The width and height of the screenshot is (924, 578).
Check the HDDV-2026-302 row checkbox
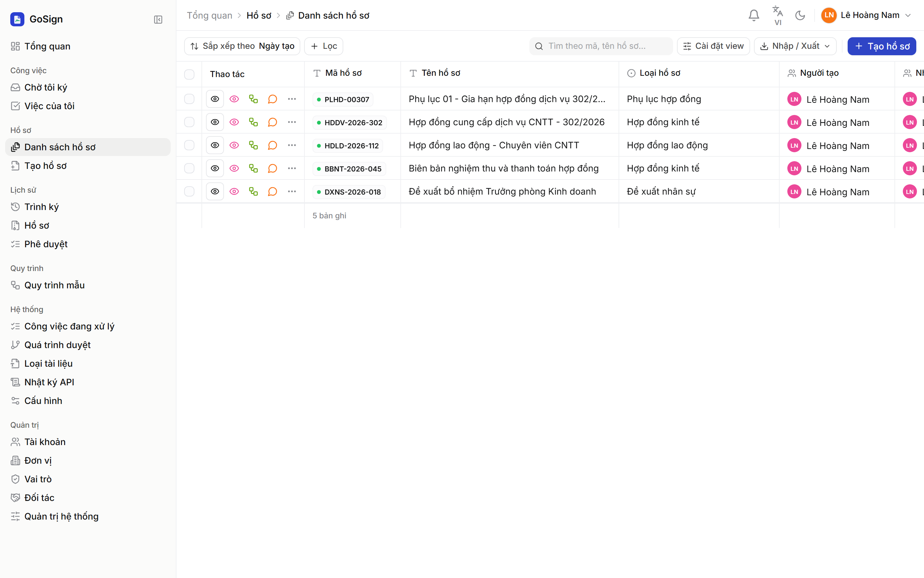click(189, 122)
